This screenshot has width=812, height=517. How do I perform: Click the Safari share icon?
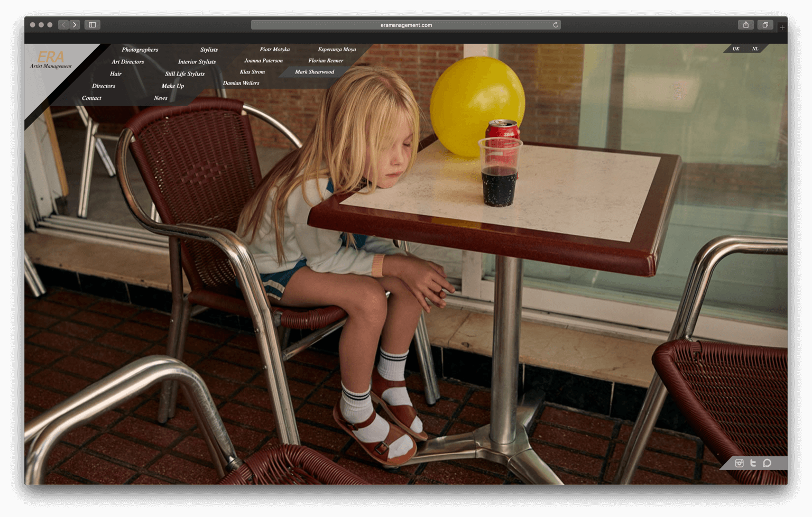pos(745,25)
